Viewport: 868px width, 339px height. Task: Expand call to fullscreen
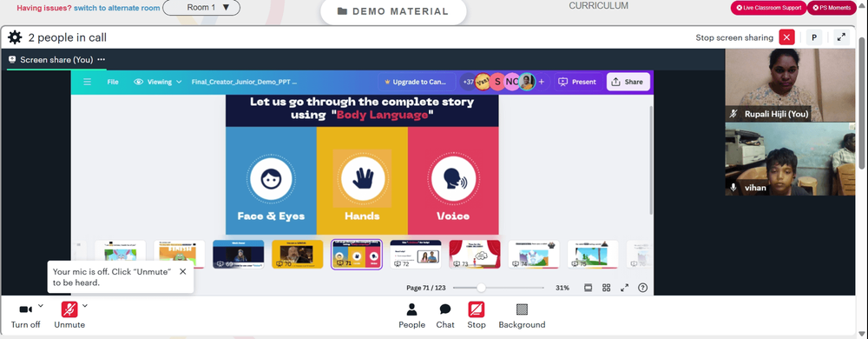click(841, 37)
